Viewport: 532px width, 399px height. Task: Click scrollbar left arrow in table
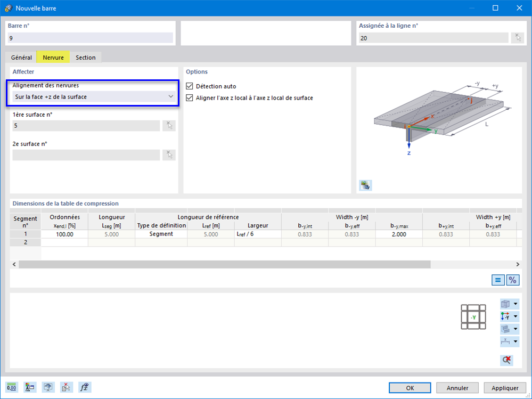point(14,264)
